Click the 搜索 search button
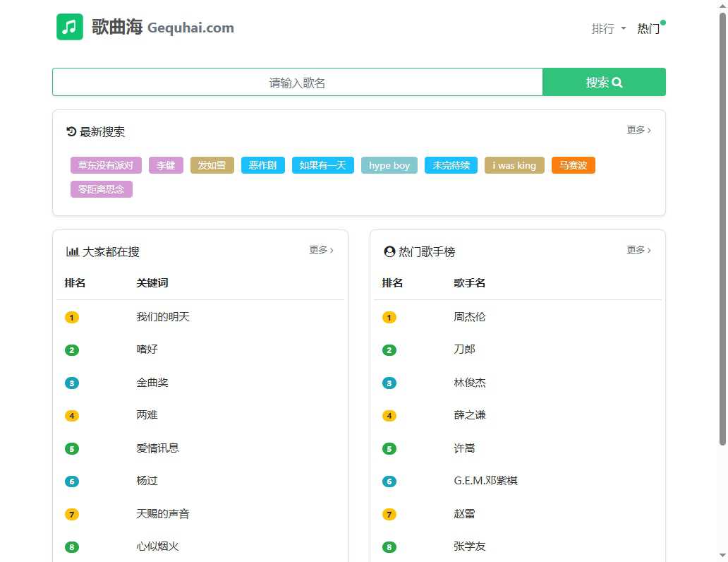This screenshot has width=728, height=562. coord(603,82)
